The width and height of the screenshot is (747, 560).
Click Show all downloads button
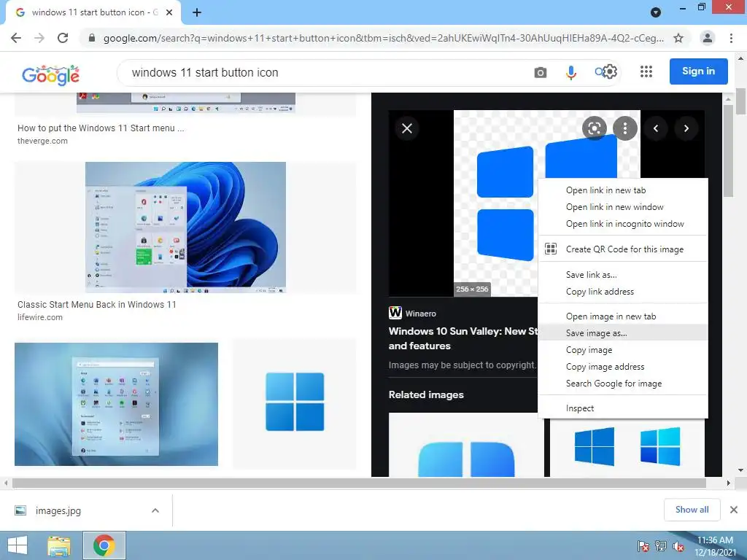point(692,510)
